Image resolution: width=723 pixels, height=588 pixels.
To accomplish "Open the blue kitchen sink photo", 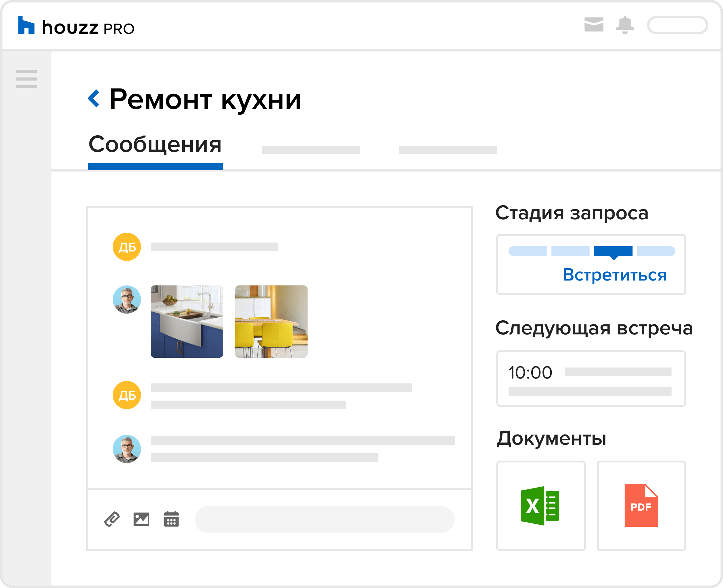I will (x=187, y=321).
